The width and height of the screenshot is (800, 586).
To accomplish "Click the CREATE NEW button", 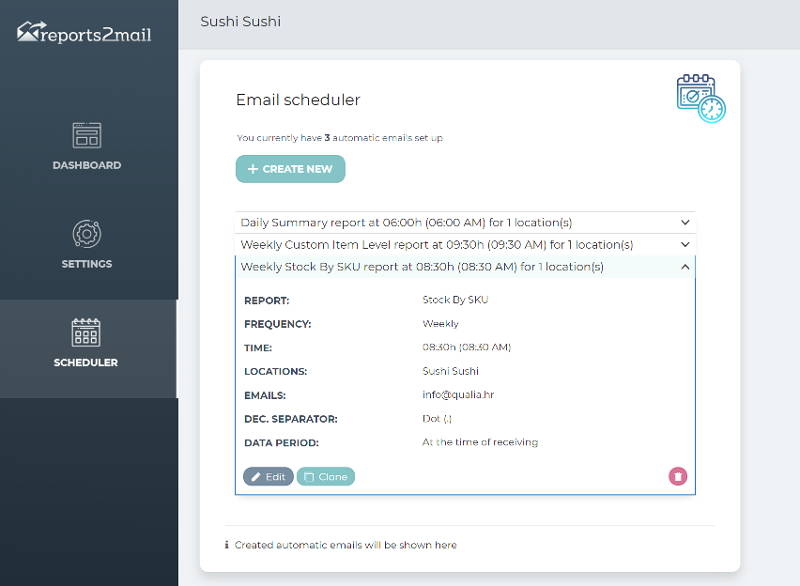I will tap(290, 169).
